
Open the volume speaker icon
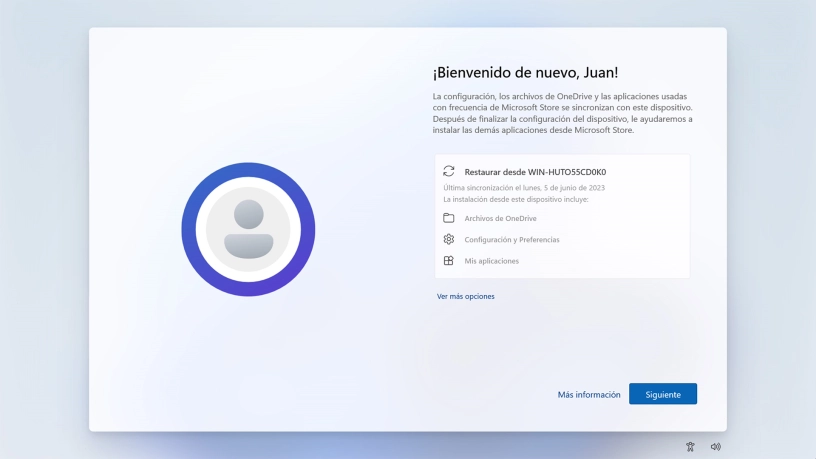pyautogui.click(x=716, y=447)
